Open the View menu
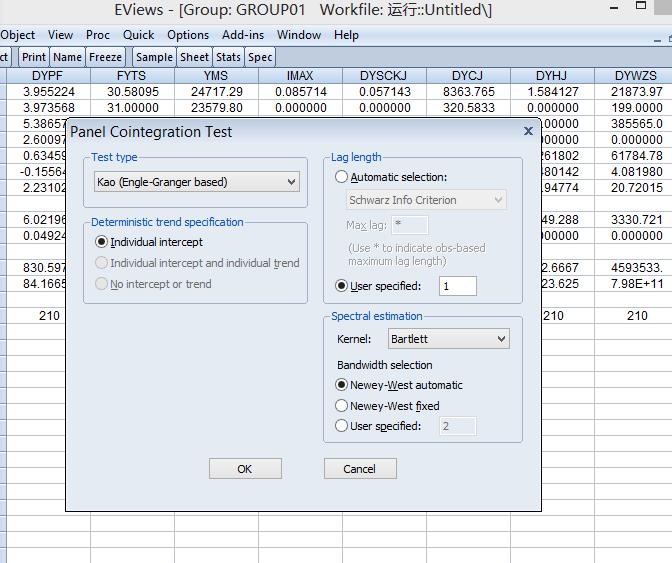The width and height of the screenshot is (672, 563). pyautogui.click(x=60, y=35)
